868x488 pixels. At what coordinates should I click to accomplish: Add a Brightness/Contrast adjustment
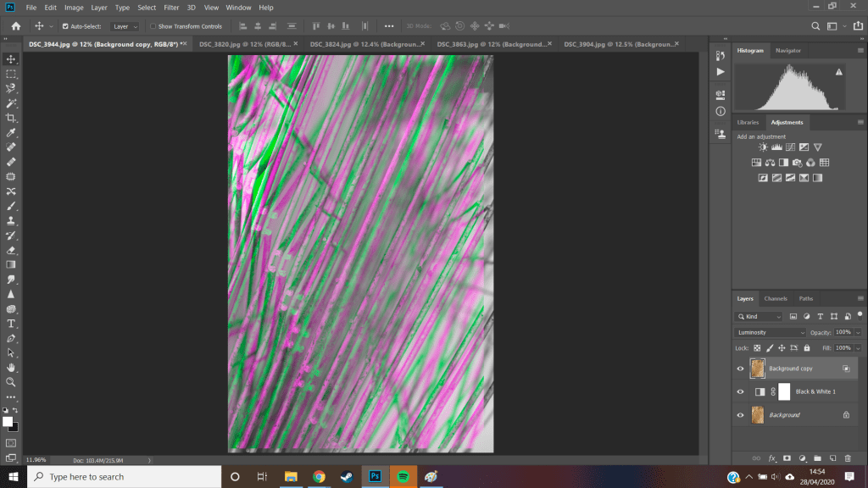[763, 147]
